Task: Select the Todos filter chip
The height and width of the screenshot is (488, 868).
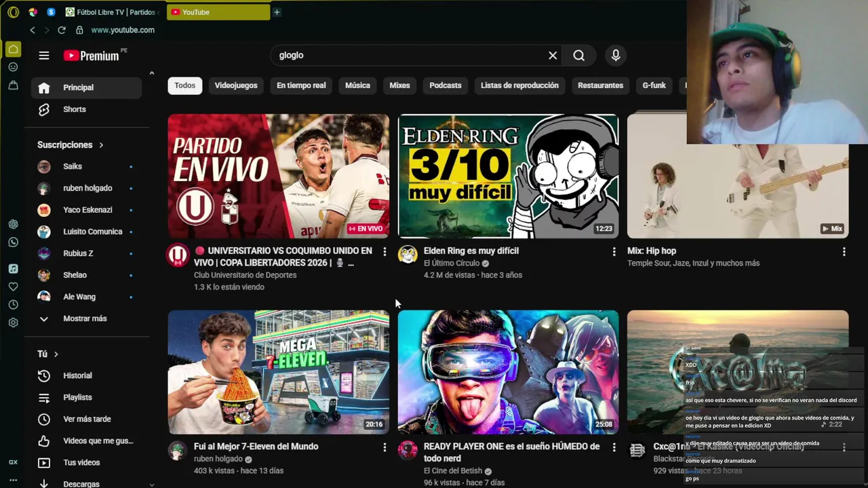Action: tap(184, 85)
